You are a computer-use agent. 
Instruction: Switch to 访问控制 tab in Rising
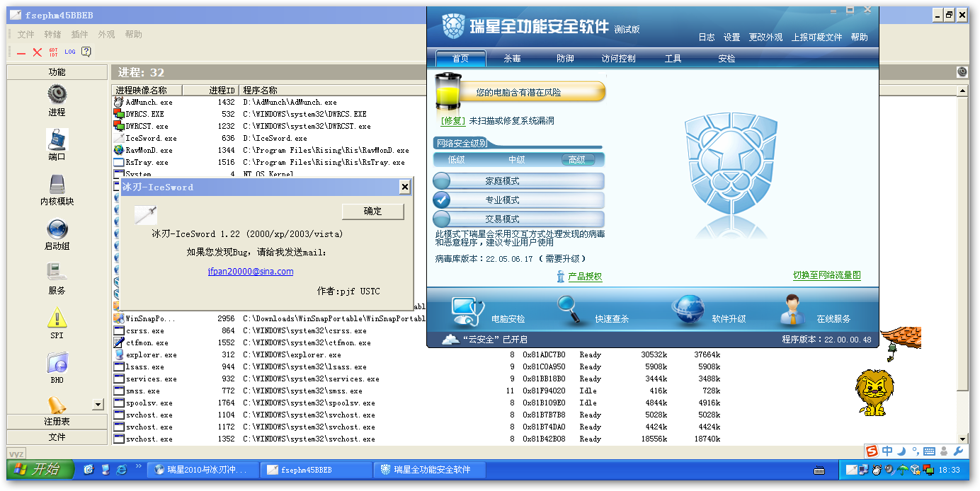[x=619, y=59]
